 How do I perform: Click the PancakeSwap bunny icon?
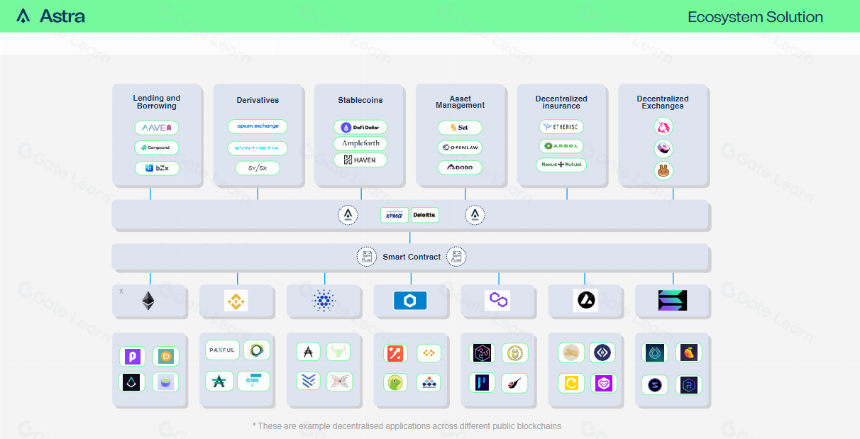[664, 171]
